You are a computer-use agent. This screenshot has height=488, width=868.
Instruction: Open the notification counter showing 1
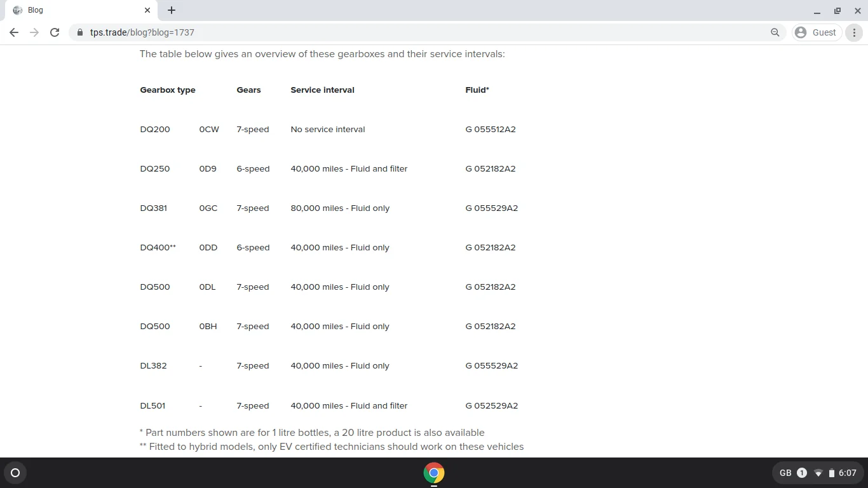pos(801,473)
